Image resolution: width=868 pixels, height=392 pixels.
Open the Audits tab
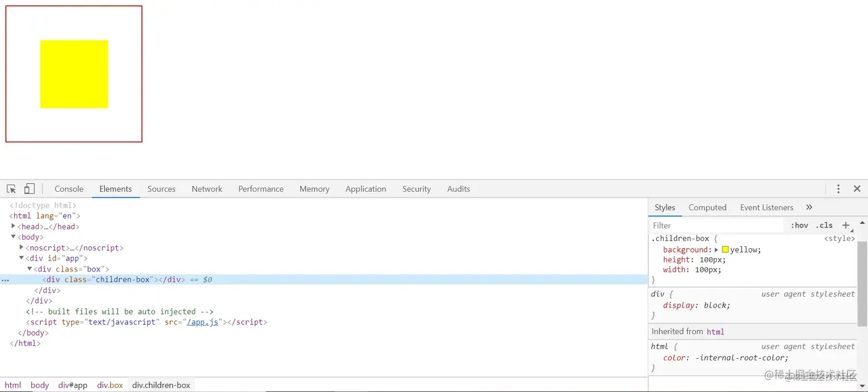click(459, 189)
